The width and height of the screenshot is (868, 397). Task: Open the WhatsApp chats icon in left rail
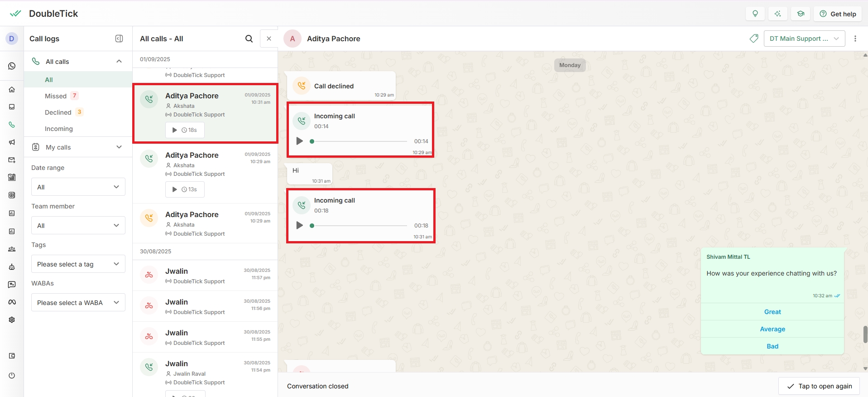point(12,66)
